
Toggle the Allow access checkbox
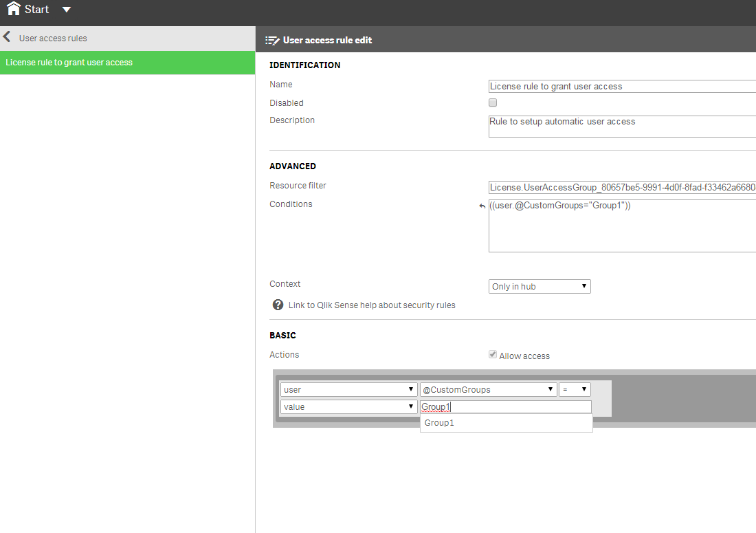click(x=493, y=355)
